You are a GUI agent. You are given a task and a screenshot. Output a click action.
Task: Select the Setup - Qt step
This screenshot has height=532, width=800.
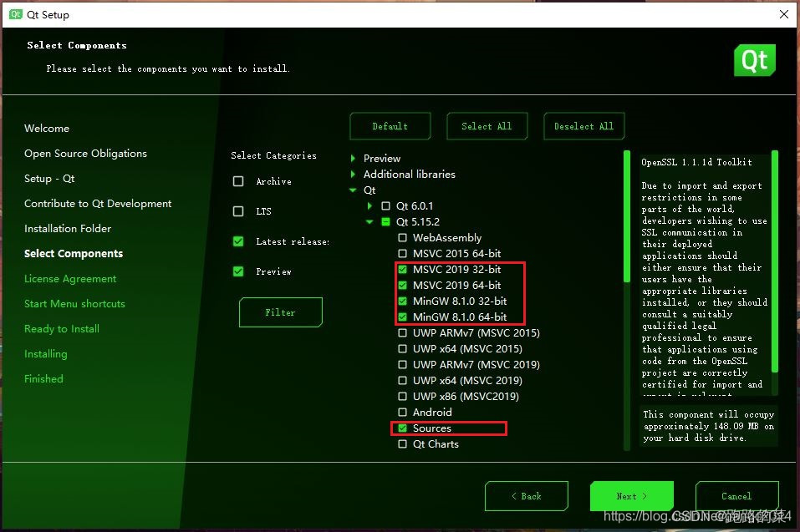coord(49,179)
